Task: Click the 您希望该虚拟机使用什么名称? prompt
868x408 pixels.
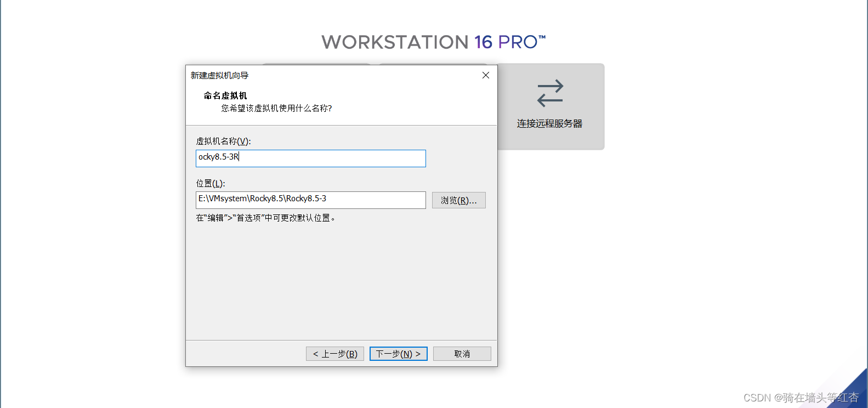Action: click(x=276, y=108)
